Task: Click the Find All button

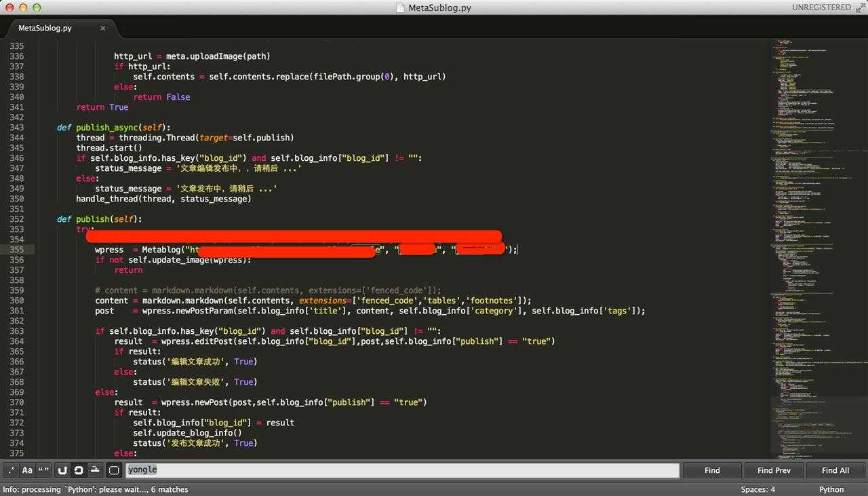Action: (x=835, y=470)
